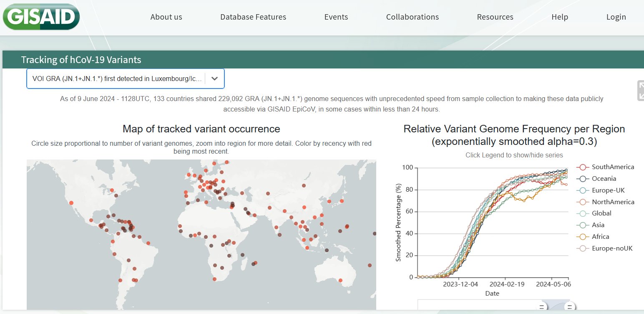Go to the Events page

pyautogui.click(x=336, y=17)
